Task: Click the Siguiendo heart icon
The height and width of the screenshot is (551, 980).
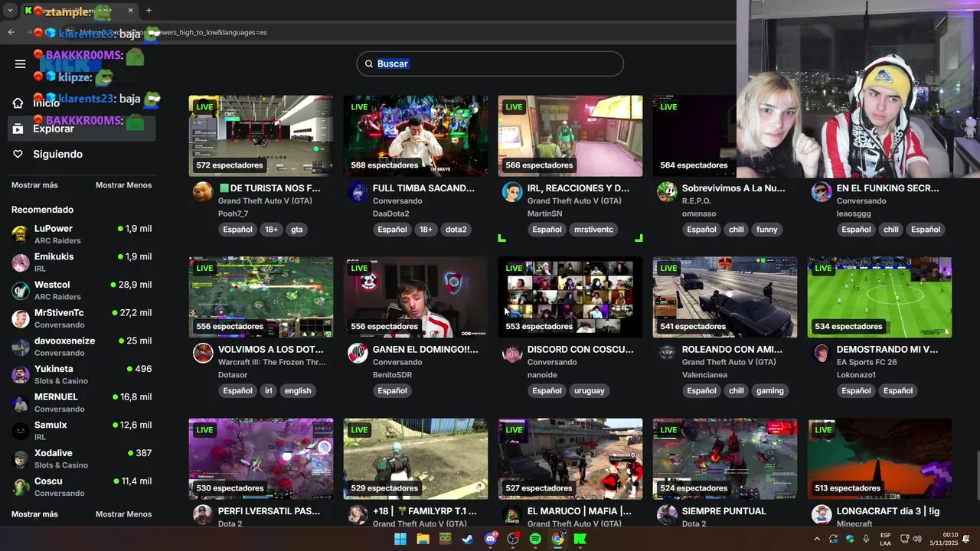Action: (x=18, y=154)
